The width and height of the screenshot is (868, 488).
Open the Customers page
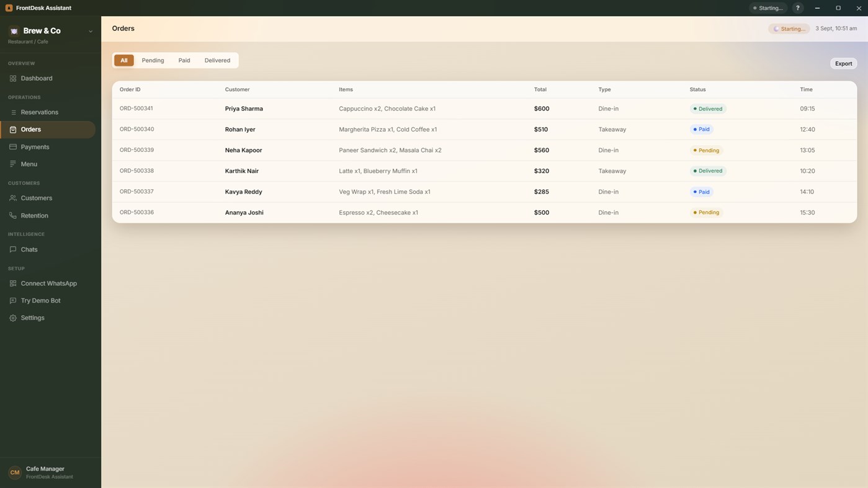click(x=48, y=198)
